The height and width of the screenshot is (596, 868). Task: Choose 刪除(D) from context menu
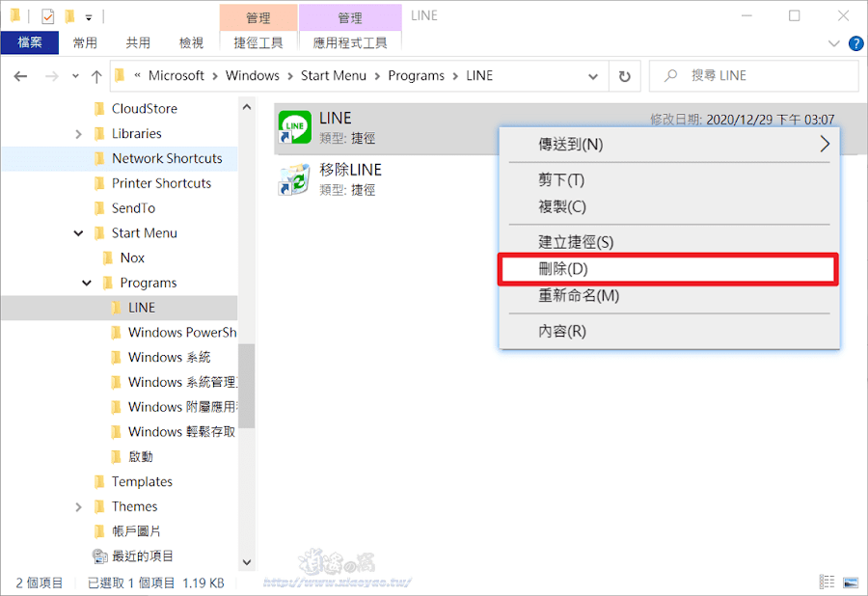pyautogui.click(x=668, y=269)
